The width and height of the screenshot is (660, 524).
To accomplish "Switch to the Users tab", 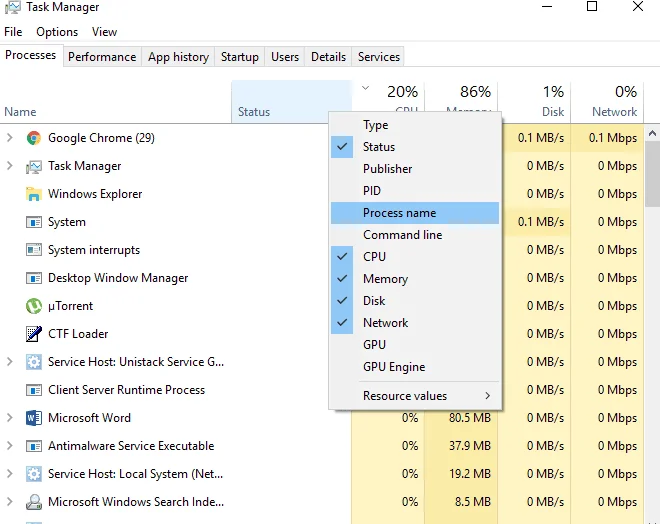I will click(285, 57).
